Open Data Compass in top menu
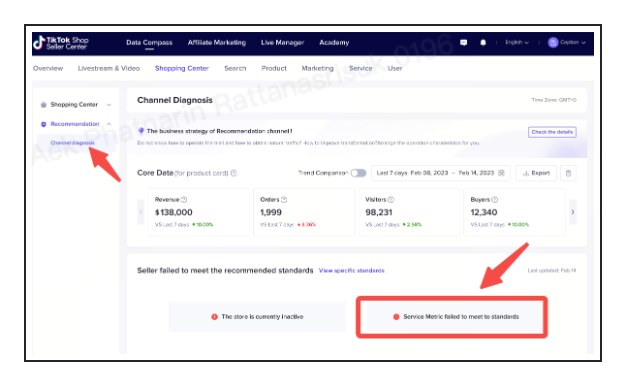This screenshot has width=626, height=386. [x=149, y=42]
